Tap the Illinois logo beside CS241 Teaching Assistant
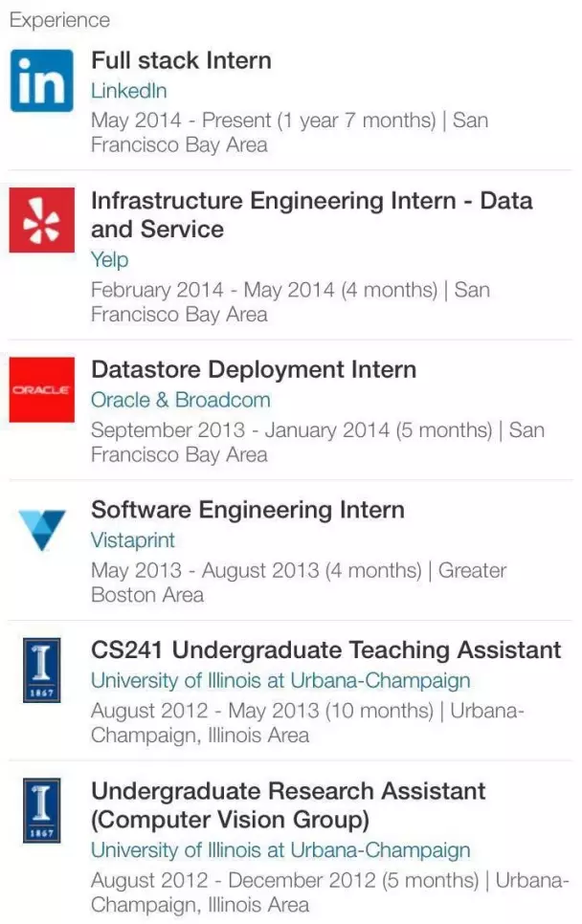The height and width of the screenshot is (924, 582). click(42, 670)
